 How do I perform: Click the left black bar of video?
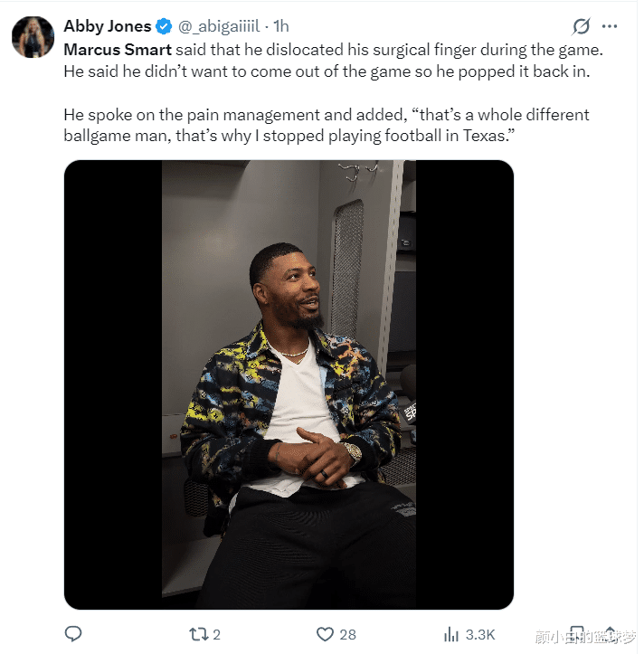(x=113, y=384)
